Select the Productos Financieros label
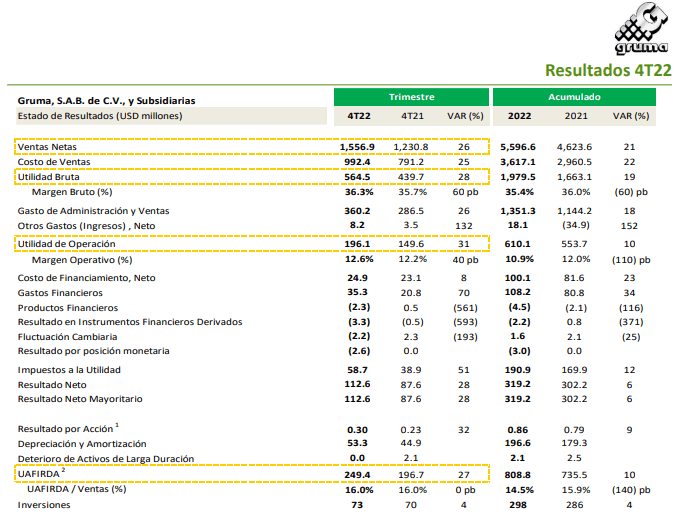This screenshot has height=517, width=677. coord(68,308)
